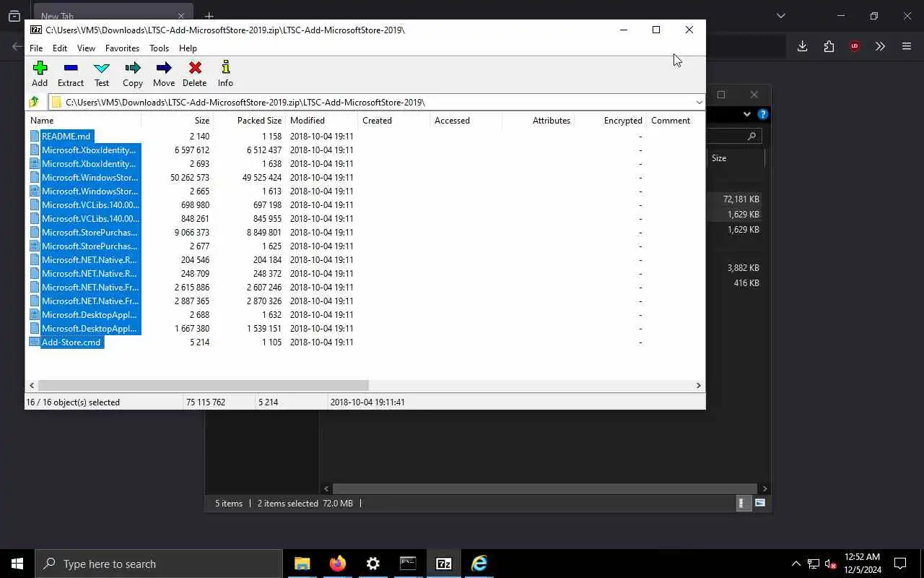Click the left scroll arrow in 7-Zip
The height and width of the screenshot is (578, 924).
(x=32, y=385)
